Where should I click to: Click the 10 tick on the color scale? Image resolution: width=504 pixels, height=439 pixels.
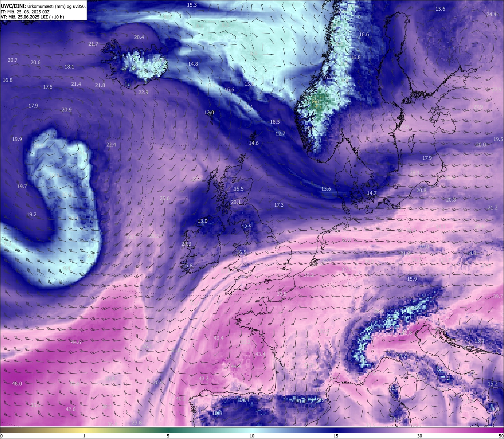[252, 436]
